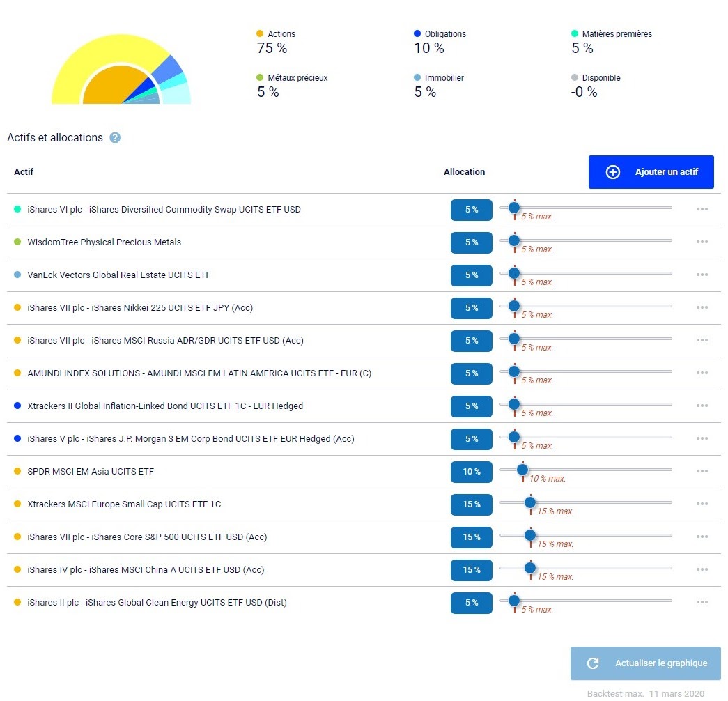Edit the 15 % allocation field of iShares Core S&P 500
This screenshot has height=701, width=728.
coord(471,537)
